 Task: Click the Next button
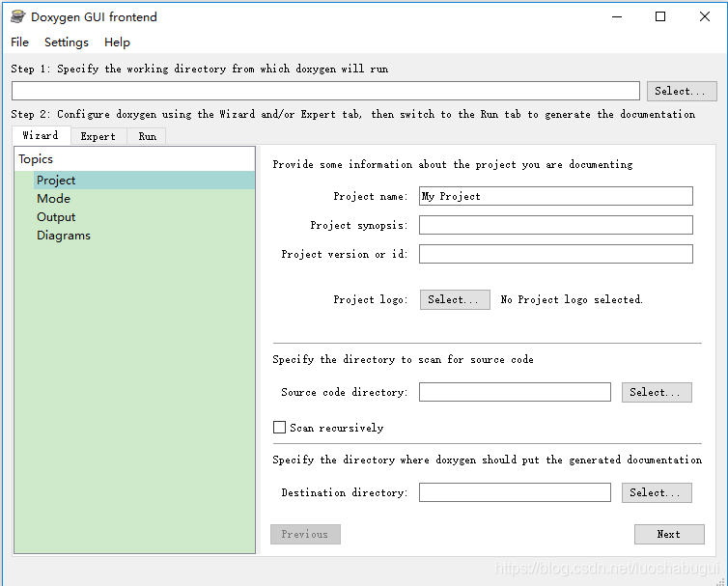[x=669, y=535]
